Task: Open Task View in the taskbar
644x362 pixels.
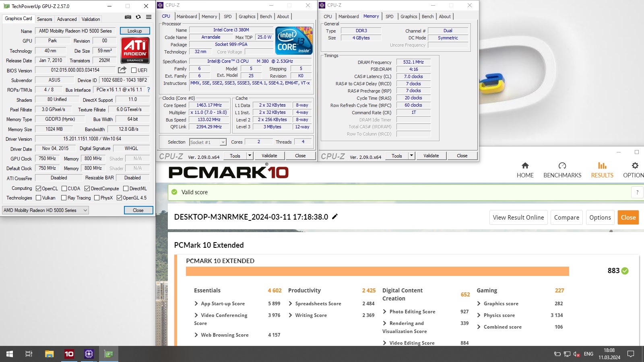Action: click(29, 354)
